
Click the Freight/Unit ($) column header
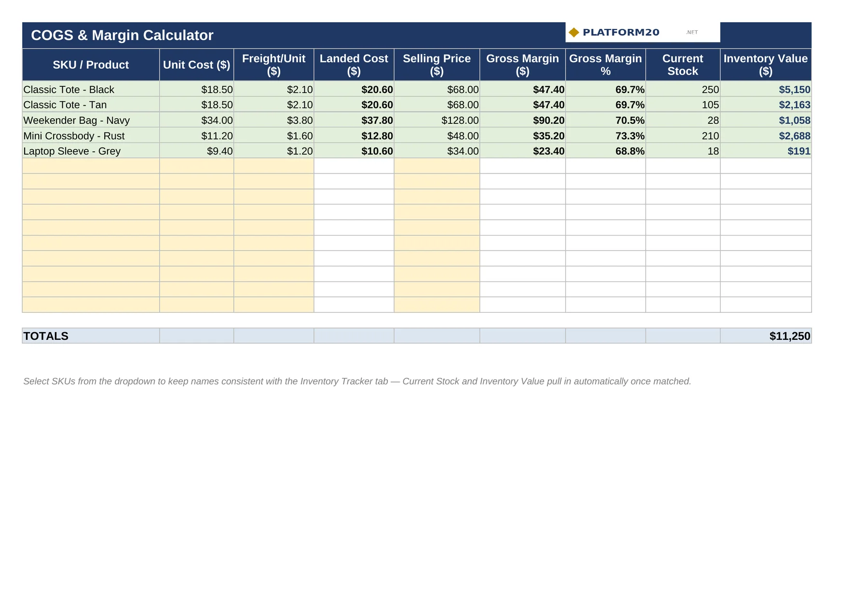pyautogui.click(x=274, y=65)
